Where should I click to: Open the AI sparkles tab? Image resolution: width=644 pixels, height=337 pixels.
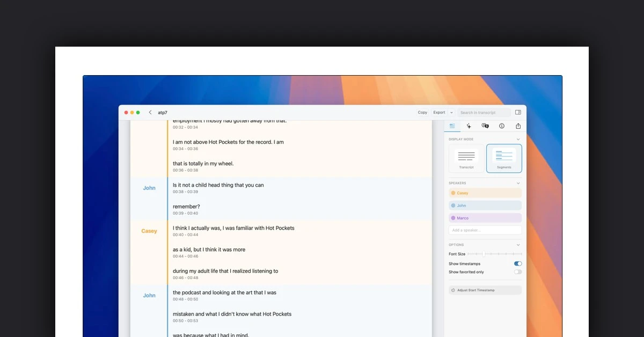pyautogui.click(x=469, y=126)
